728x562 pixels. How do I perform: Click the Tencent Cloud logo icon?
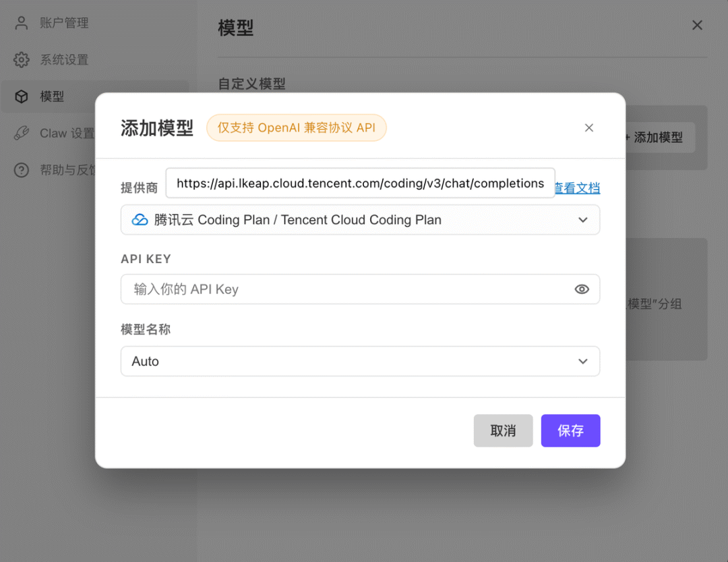coord(140,219)
